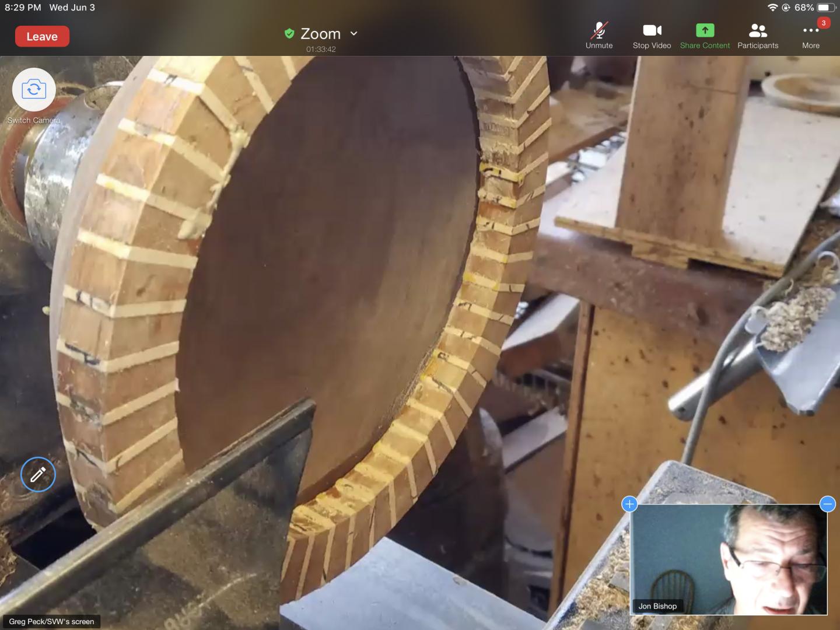Tap the meeting timer 01:33:42
Screen dimensions: 840x630
(321, 50)
